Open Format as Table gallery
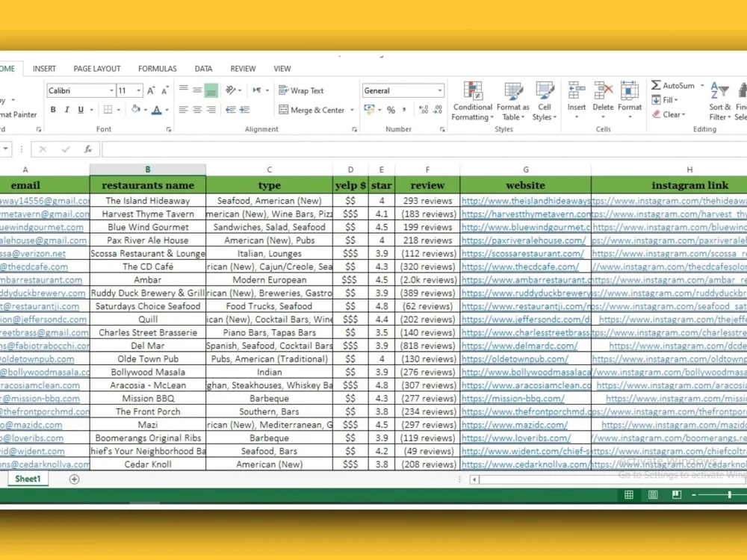Image resolution: width=747 pixels, height=560 pixels. pos(512,101)
